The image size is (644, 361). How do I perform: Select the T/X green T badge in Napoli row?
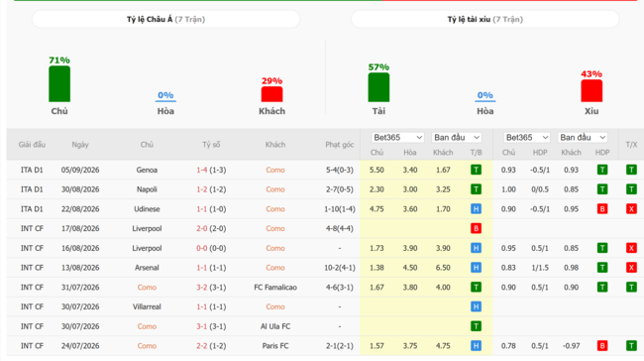(631, 189)
